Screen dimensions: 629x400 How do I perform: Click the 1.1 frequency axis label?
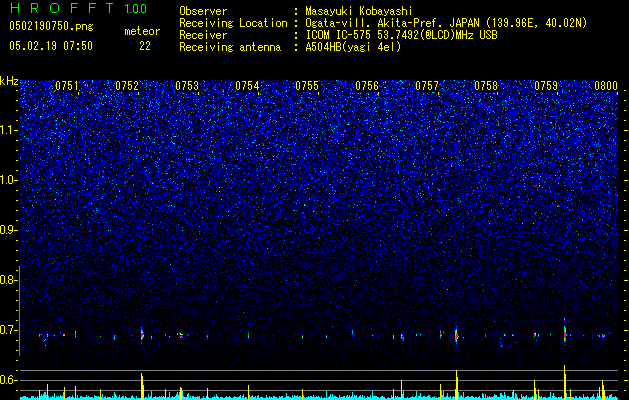pyautogui.click(x=8, y=130)
